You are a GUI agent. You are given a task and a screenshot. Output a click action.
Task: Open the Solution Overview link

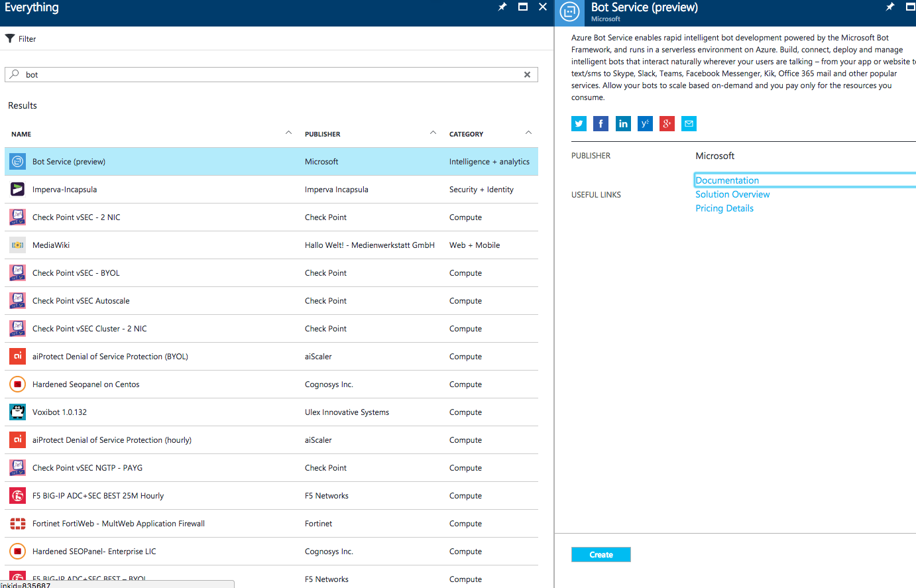click(732, 194)
